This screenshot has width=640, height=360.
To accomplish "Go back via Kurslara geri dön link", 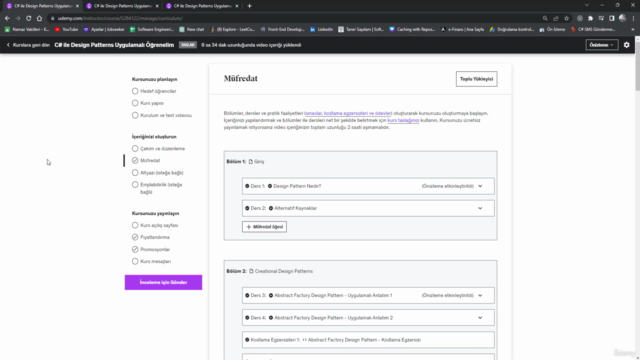I will (28, 45).
